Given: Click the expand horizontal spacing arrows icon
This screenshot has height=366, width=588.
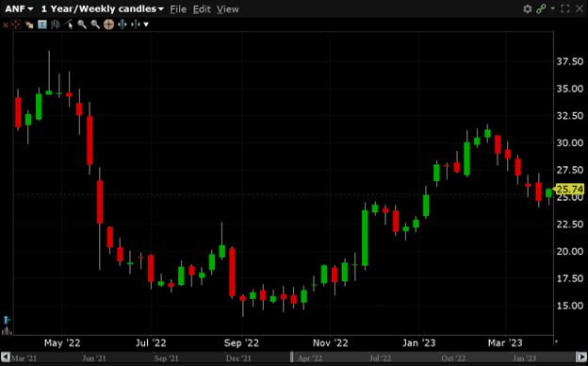Looking at the screenshot, I should pos(122,25).
